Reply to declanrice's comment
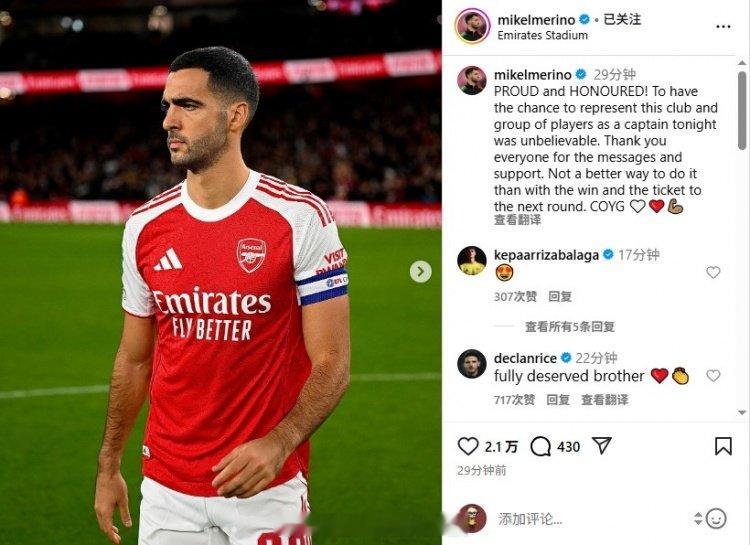This screenshot has height=545, width=750. (x=558, y=400)
